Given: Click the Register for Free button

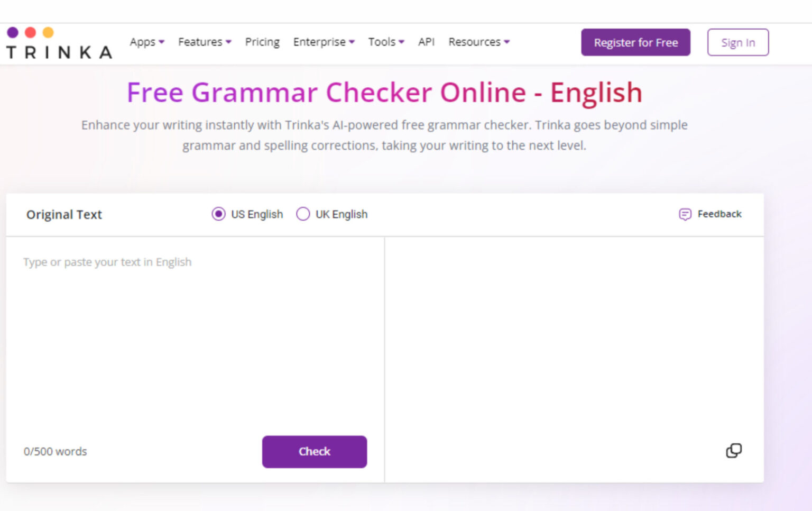Looking at the screenshot, I should pos(635,42).
